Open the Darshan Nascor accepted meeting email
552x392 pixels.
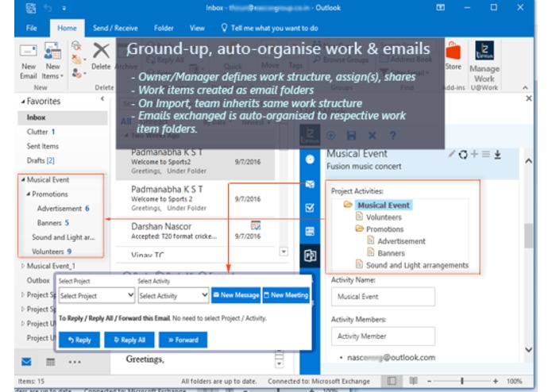click(x=195, y=231)
